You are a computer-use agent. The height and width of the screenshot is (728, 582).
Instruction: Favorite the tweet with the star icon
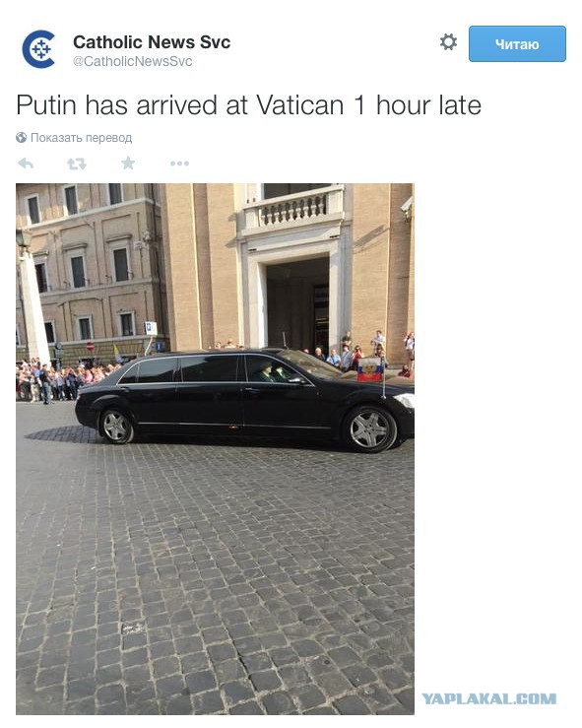coord(128,163)
